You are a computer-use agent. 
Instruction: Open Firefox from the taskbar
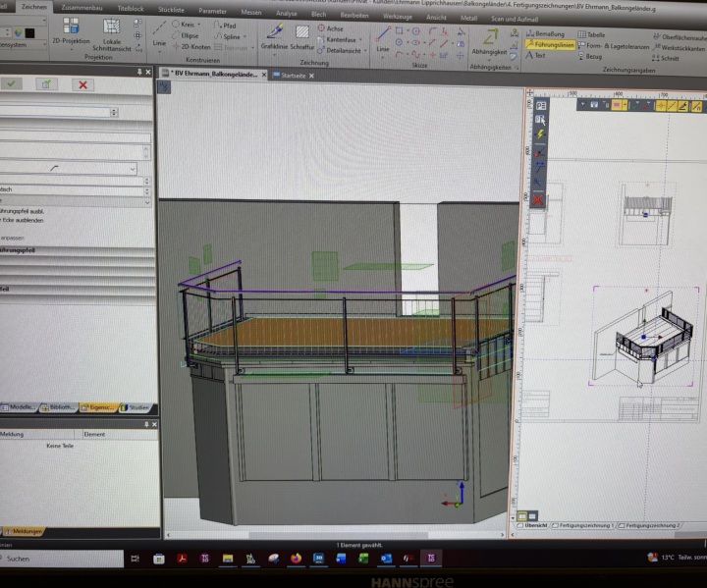tap(296, 559)
